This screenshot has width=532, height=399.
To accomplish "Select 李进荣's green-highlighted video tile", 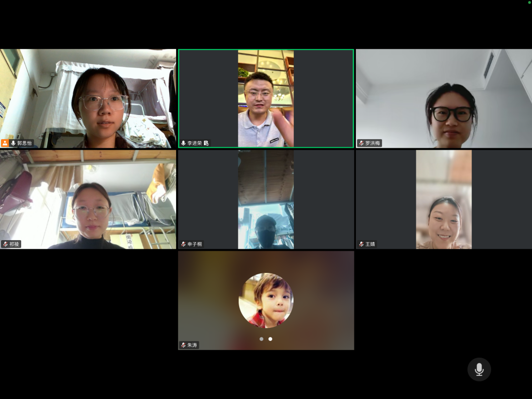I will point(266,98).
